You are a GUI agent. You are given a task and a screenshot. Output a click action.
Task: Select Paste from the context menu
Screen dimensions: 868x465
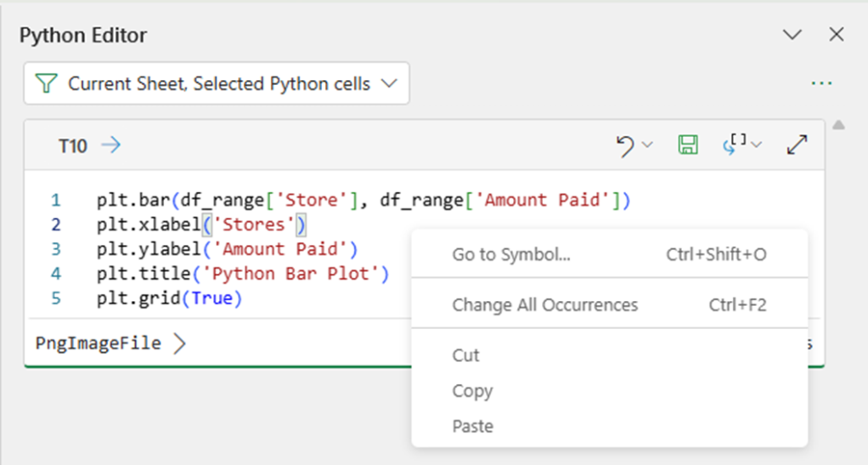[472, 426]
